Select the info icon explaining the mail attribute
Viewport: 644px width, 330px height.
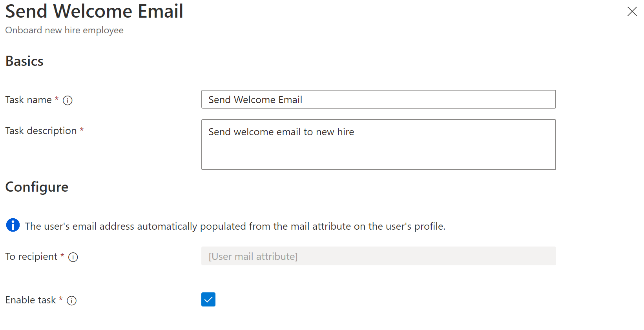tap(13, 225)
